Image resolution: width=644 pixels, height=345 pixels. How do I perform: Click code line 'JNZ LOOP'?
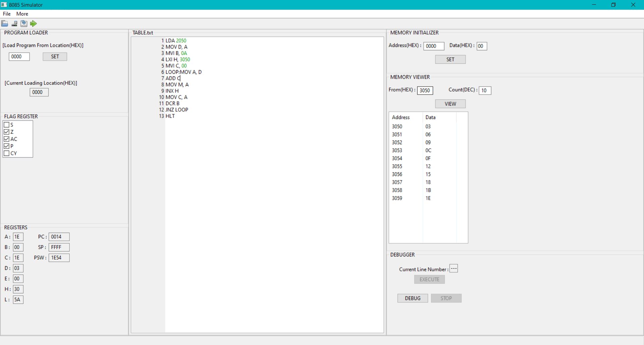[177, 110]
